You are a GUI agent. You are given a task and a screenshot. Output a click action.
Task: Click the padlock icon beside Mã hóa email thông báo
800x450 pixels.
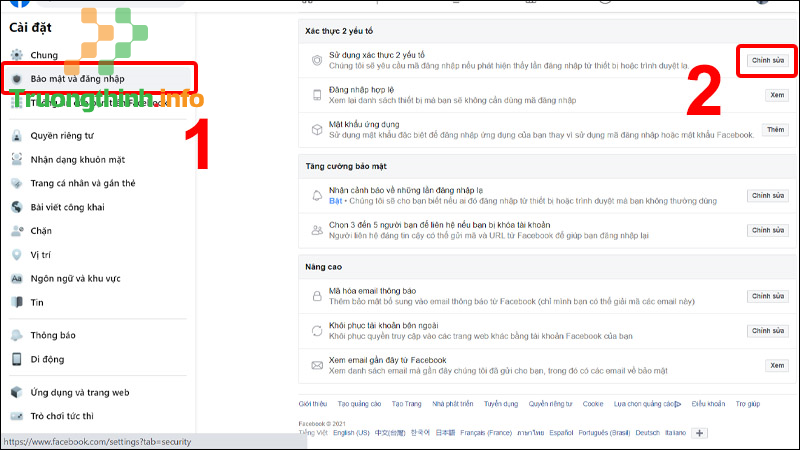tap(317, 296)
